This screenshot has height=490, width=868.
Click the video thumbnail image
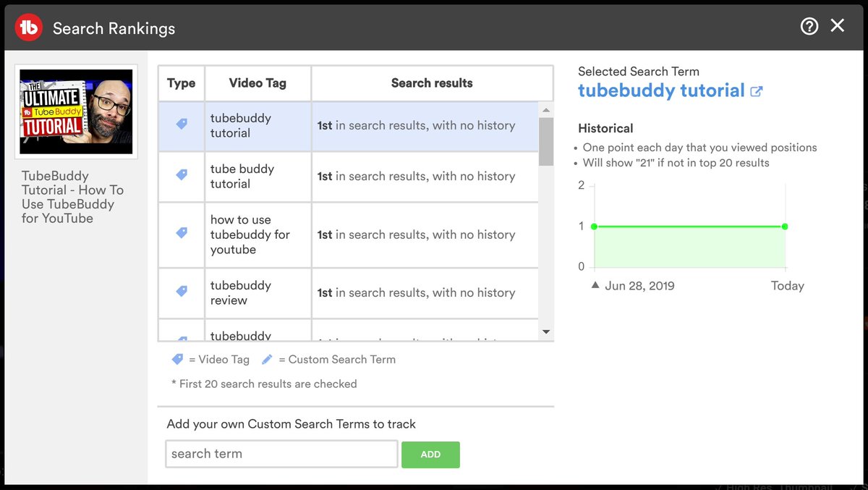point(76,111)
